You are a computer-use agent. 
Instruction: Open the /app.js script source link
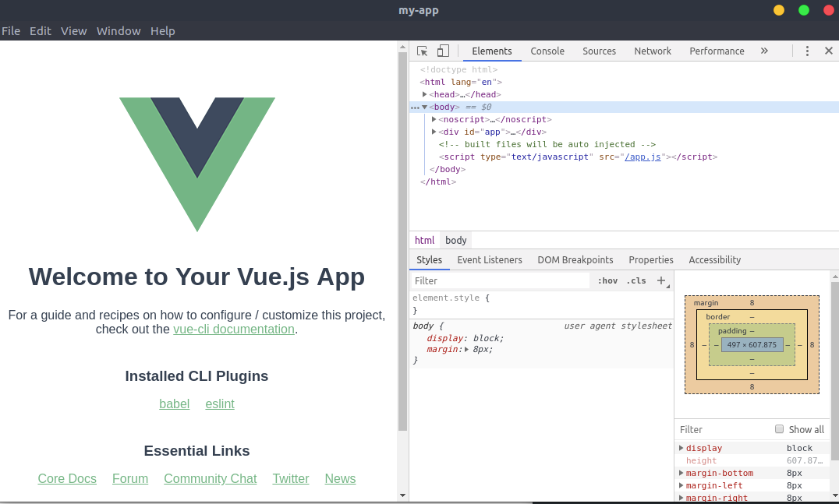coord(643,157)
